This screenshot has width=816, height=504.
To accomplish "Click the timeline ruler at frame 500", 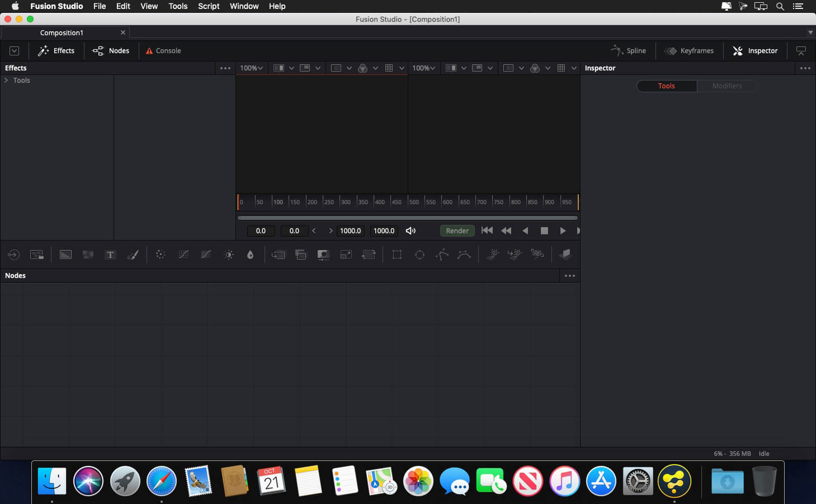I will 409,201.
